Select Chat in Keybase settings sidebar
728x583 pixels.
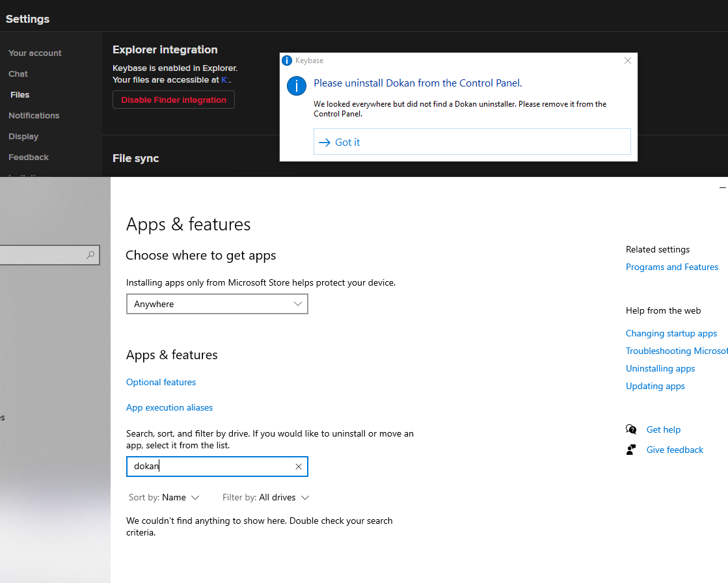(x=18, y=74)
